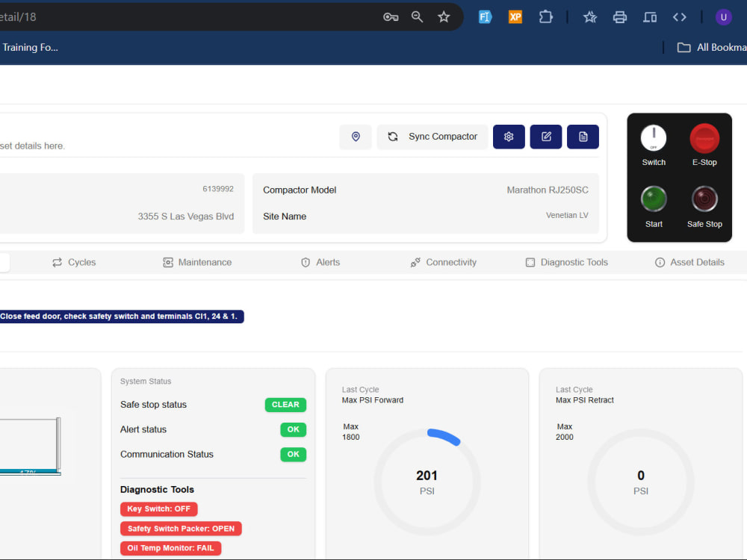Click the dark red Safe Stop button
Image resolution: width=747 pixels, height=560 pixels.
click(x=704, y=199)
